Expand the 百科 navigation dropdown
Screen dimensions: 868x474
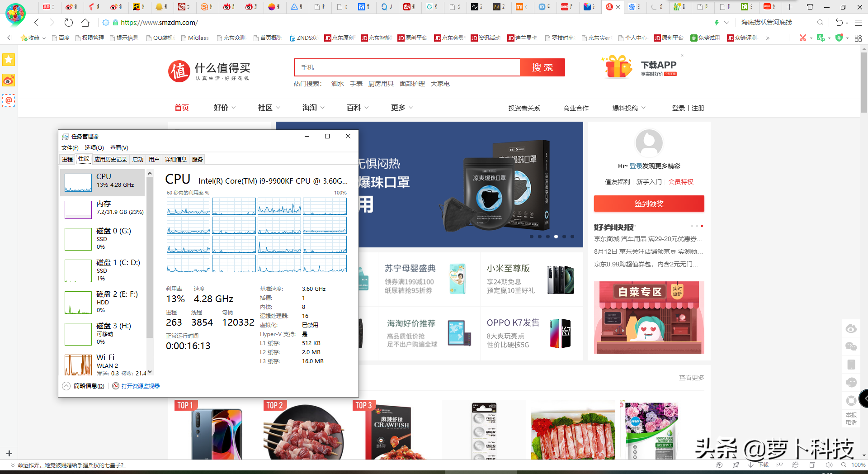[367, 108]
